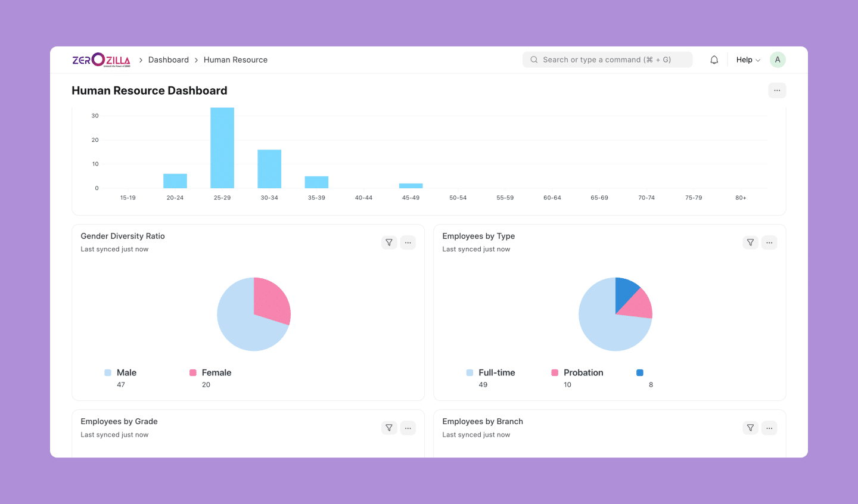Open Employees by Type more options

pos(769,242)
